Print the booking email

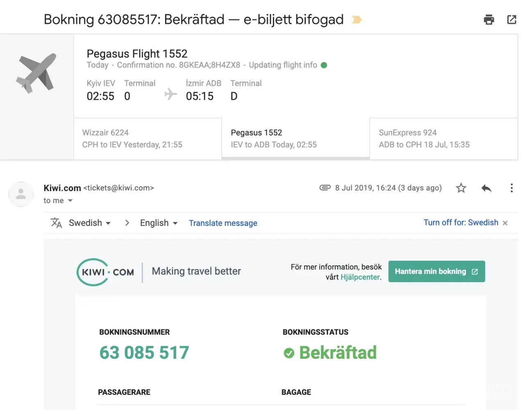click(489, 20)
